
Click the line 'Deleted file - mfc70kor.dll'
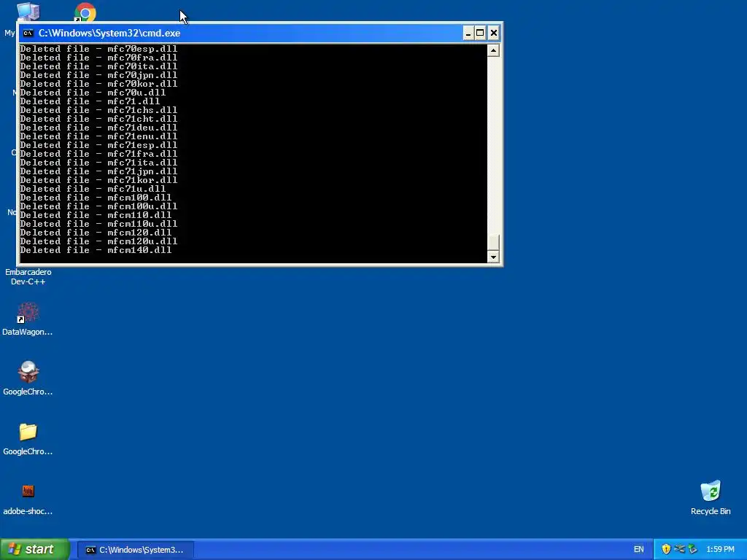coord(98,83)
